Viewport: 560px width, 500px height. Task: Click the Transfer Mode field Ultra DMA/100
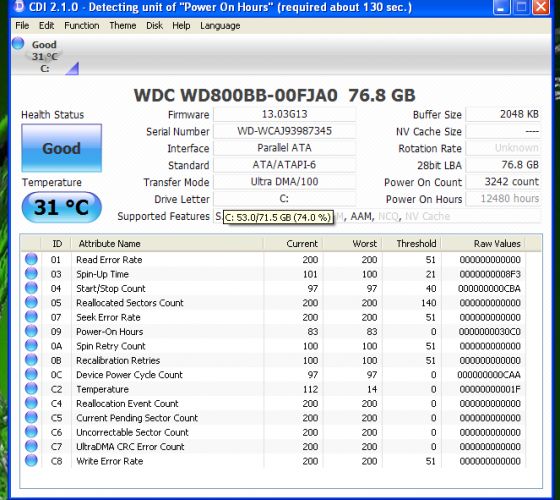point(285,182)
